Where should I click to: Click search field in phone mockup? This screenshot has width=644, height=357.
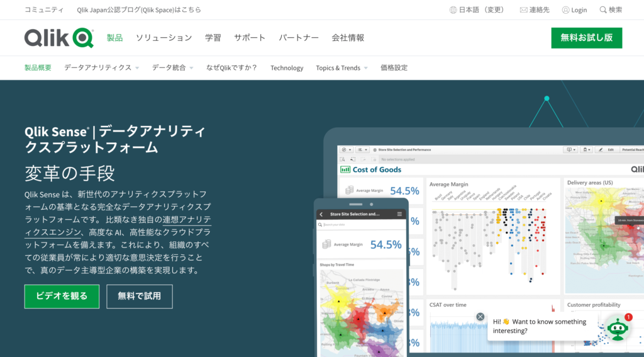click(361, 225)
